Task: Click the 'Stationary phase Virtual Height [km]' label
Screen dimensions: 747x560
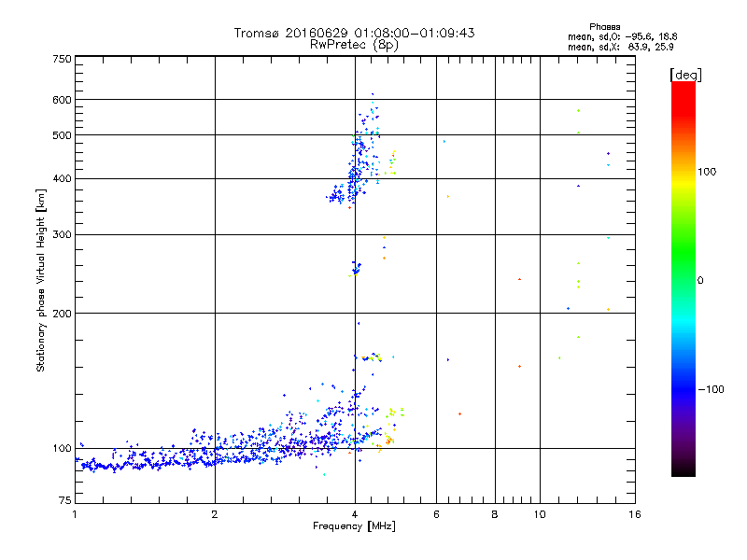Action: click(x=41, y=280)
